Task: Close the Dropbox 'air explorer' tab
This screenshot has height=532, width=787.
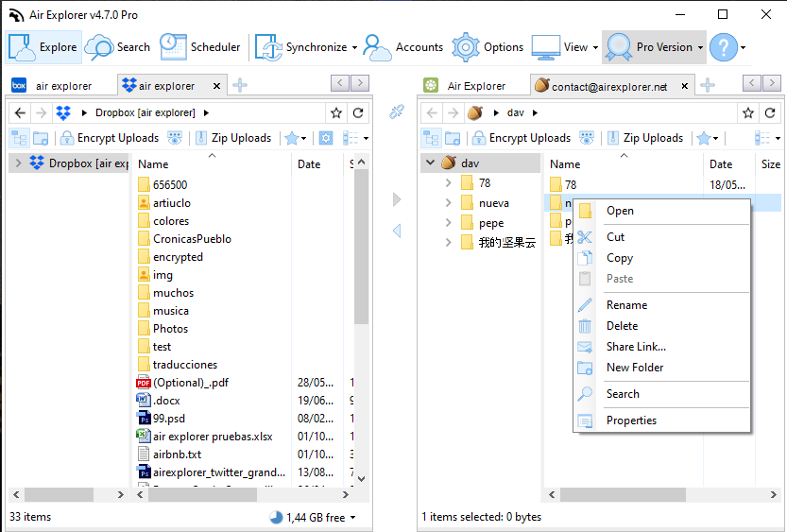Action: [217, 86]
